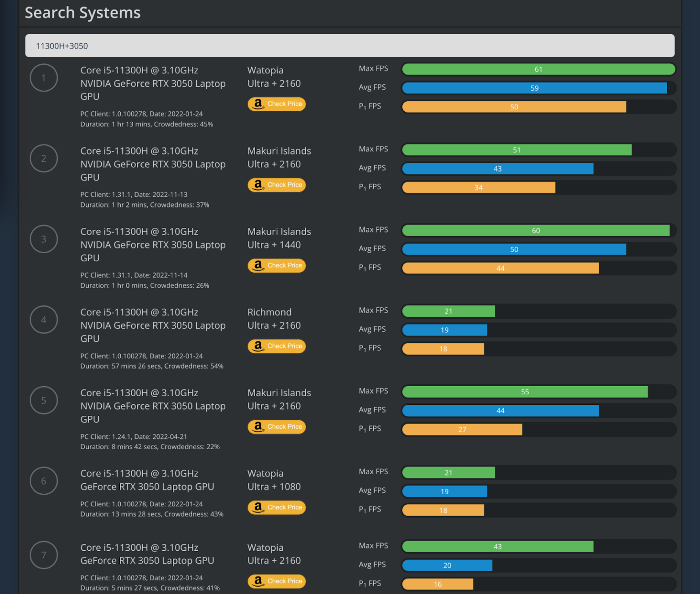
Task: Click the number 5 result badge
Action: click(x=43, y=400)
